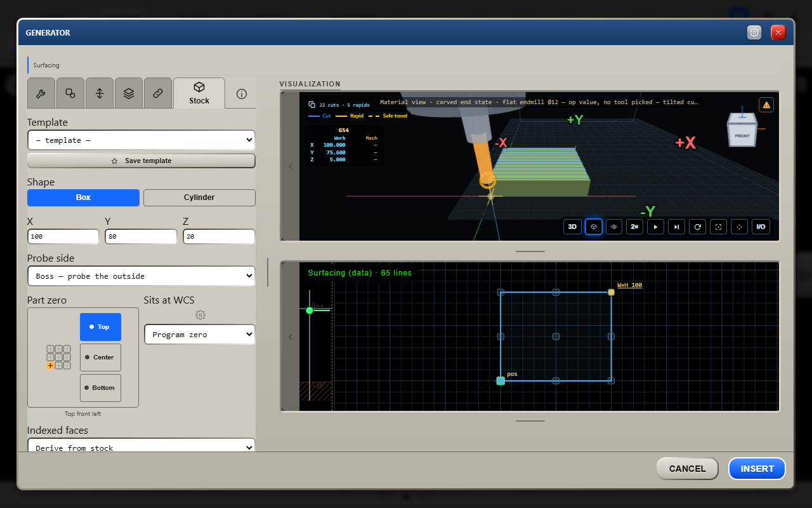Click the INSERT button
This screenshot has width=812, height=508.
click(x=757, y=469)
